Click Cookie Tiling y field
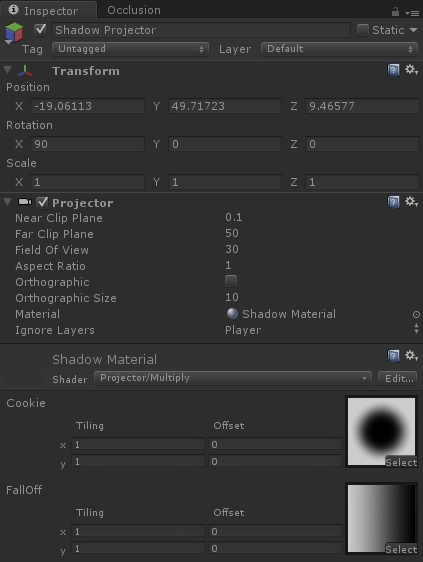423x562 pixels. 138,461
